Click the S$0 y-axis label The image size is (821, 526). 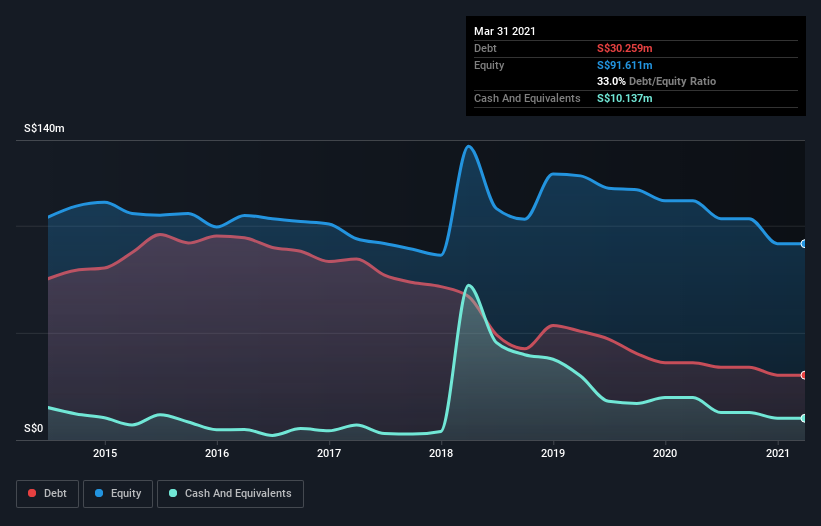point(34,428)
